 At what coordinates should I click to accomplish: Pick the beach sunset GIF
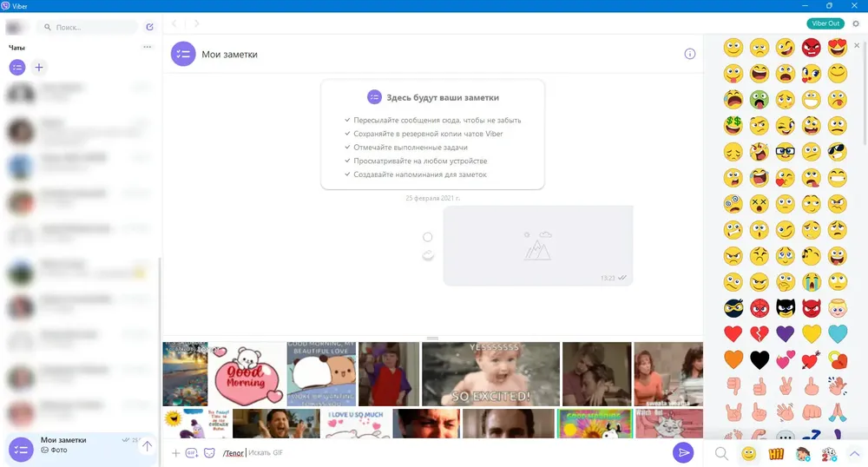coord(186,374)
